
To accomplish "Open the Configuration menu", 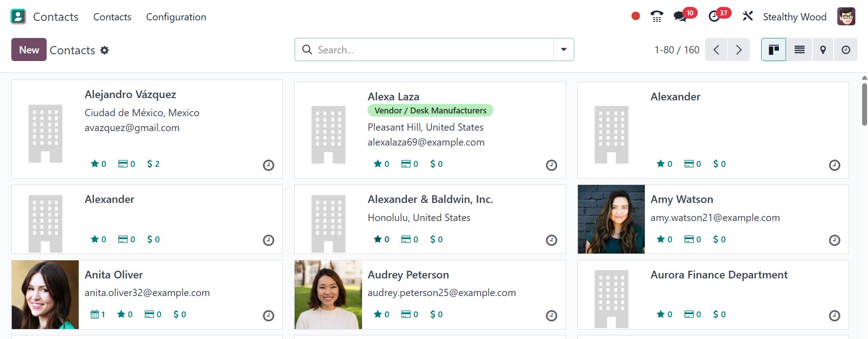I will click(x=176, y=17).
